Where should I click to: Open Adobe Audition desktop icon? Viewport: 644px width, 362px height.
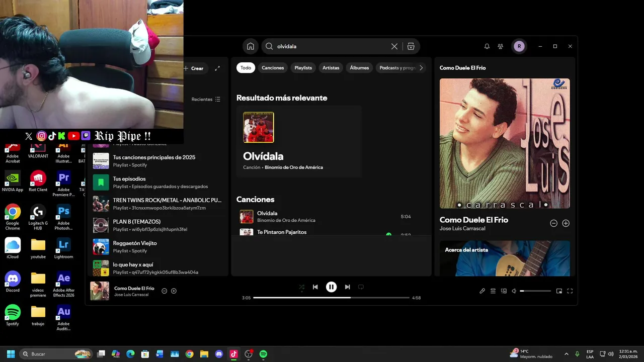click(64, 318)
